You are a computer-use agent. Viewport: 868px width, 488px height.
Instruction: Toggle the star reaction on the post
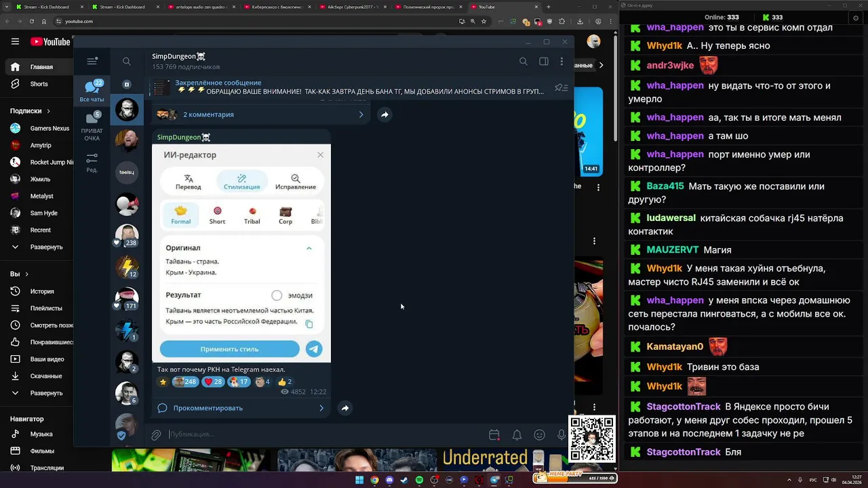click(x=162, y=382)
